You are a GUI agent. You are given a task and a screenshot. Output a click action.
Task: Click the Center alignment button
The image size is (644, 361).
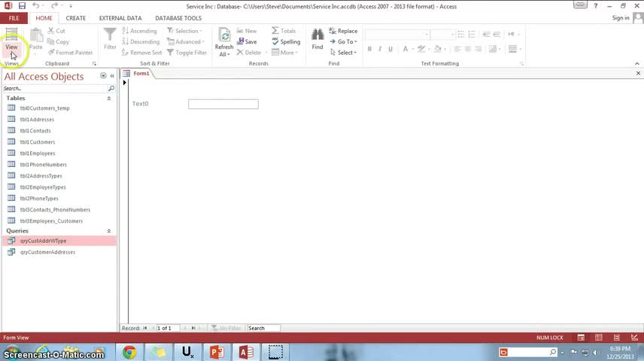(x=467, y=49)
